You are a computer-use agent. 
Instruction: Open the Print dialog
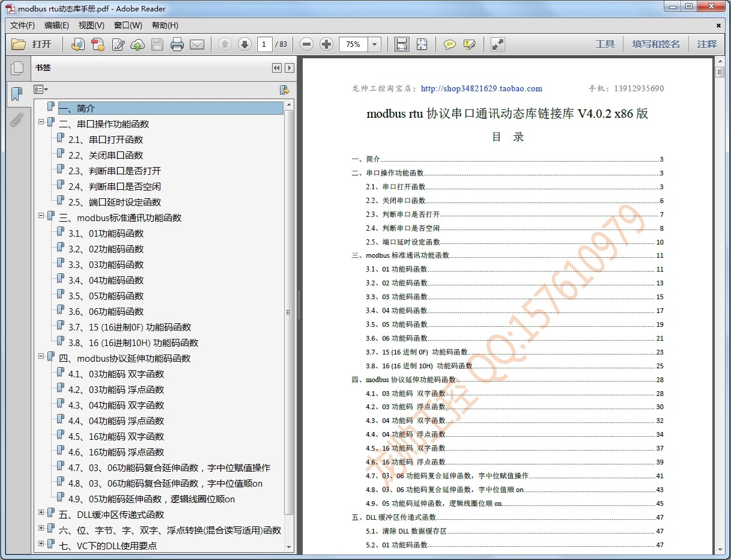[x=177, y=44]
